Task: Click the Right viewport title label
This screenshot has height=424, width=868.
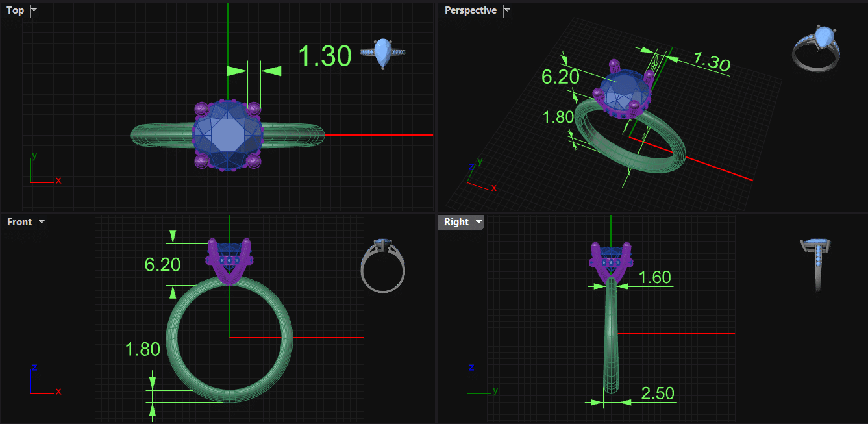Action: point(456,222)
